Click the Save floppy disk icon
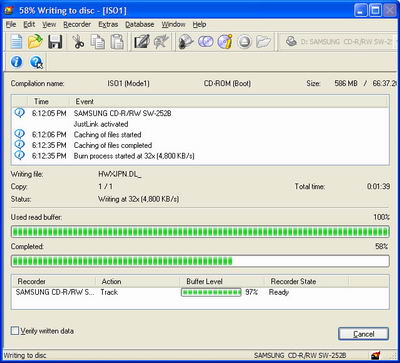 coord(55,42)
